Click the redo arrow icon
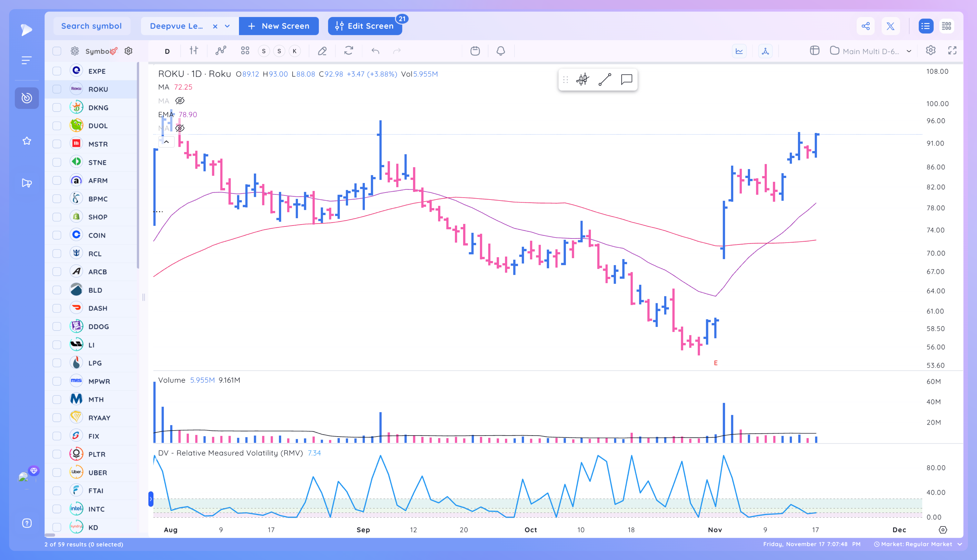This screenshot has width=977, height=560. coord(397,51)
